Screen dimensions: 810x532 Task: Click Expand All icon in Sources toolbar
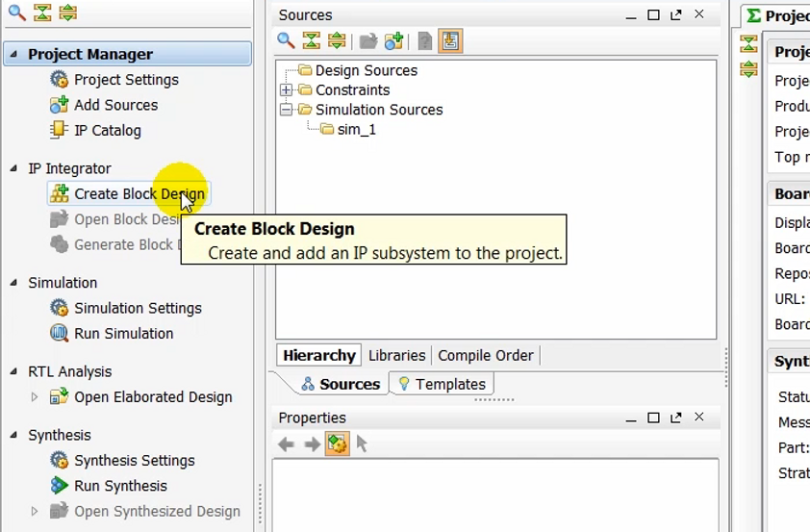click(x=336, y=40)
